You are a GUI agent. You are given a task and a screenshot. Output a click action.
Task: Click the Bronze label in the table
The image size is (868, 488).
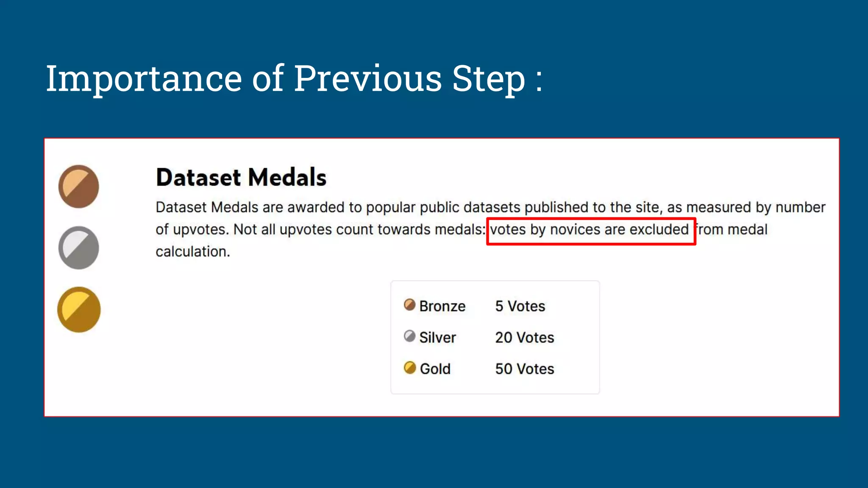click(x=442, y=306)
